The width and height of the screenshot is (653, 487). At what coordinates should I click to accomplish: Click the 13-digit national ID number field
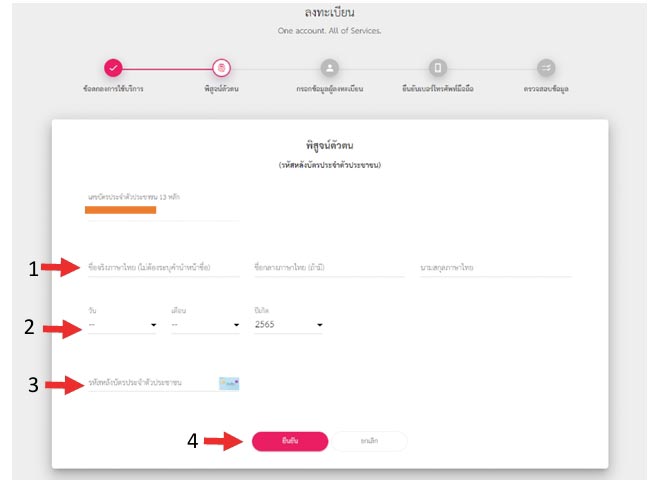click(x=162, y=210)
